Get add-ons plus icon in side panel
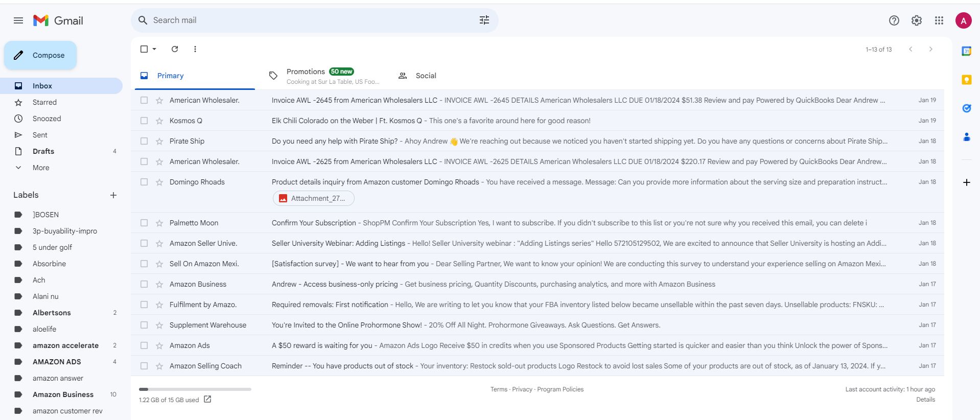 tap(966, 182)
